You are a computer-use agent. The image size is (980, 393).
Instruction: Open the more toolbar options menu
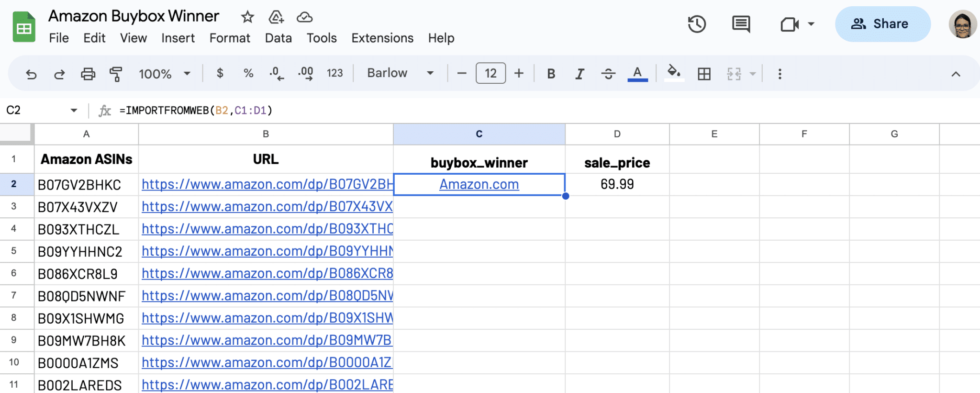tap(780, 74)
